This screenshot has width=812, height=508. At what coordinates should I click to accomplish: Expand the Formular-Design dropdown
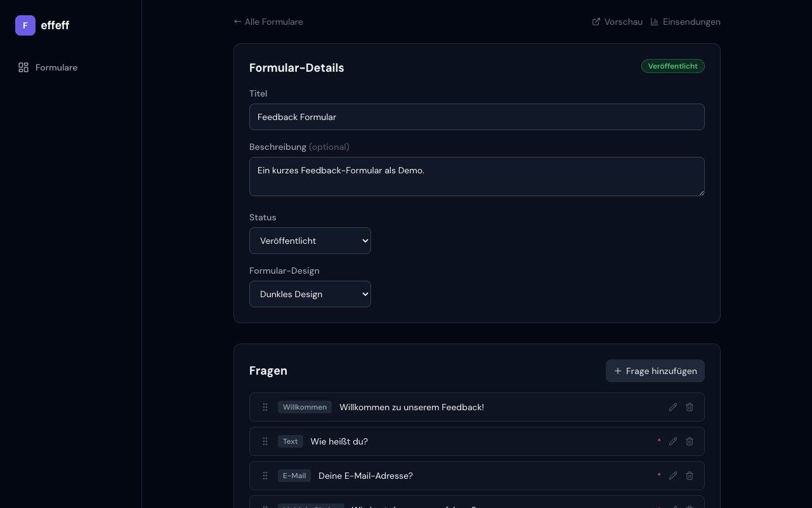[x=310, y=294]
